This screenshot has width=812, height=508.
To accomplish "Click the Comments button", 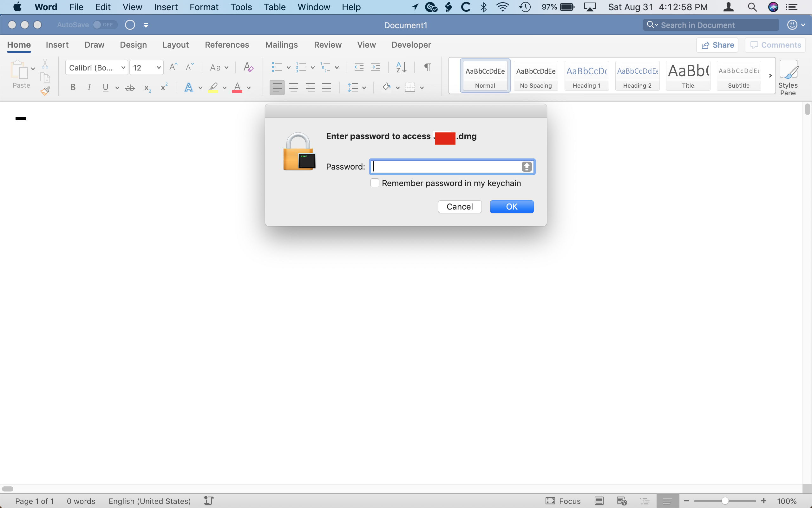I will (x=776, y=45).
